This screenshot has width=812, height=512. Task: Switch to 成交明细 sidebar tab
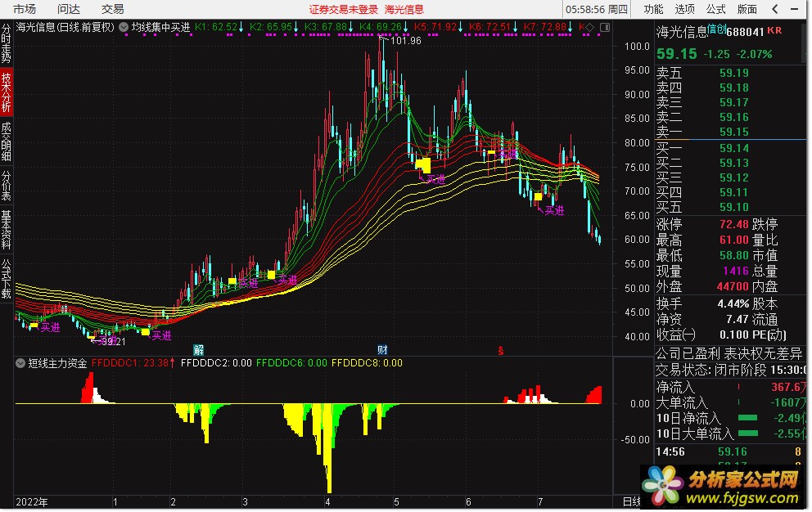point(7,141)
